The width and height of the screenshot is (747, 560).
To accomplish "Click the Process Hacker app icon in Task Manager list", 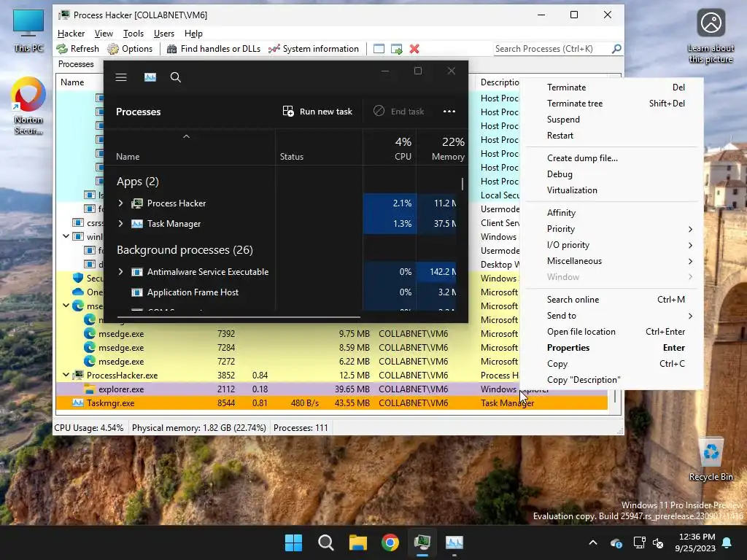I will (x=137, y=203).
